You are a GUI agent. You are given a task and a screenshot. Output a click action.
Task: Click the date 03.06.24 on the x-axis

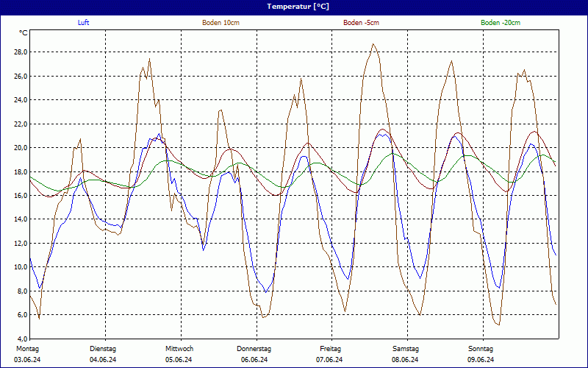[26, 360]
